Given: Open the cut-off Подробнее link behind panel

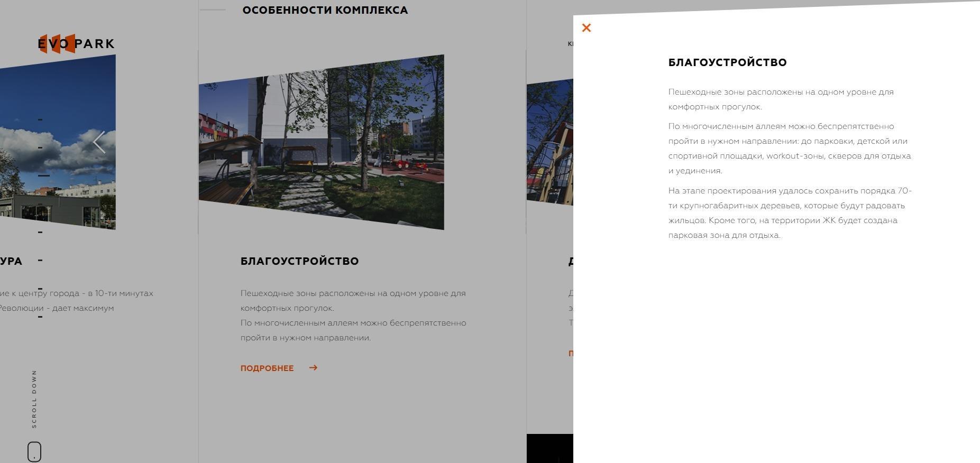Looking at the screenshot, I should [x=571, y=354].
